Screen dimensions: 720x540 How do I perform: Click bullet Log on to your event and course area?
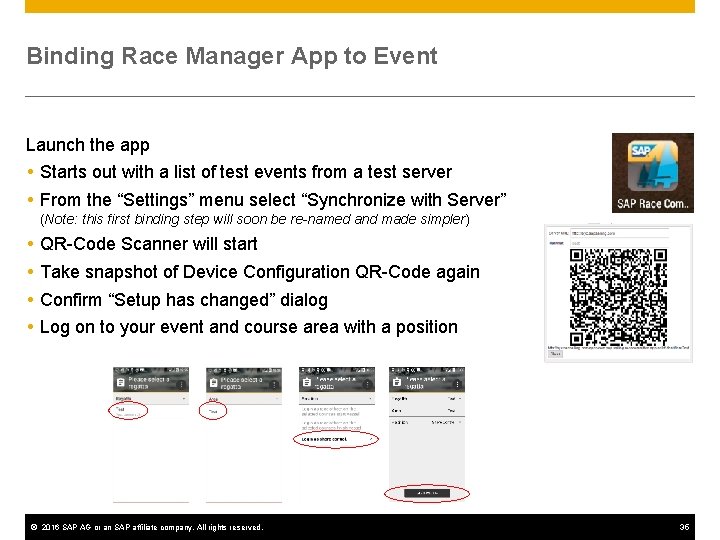point(248,327)
